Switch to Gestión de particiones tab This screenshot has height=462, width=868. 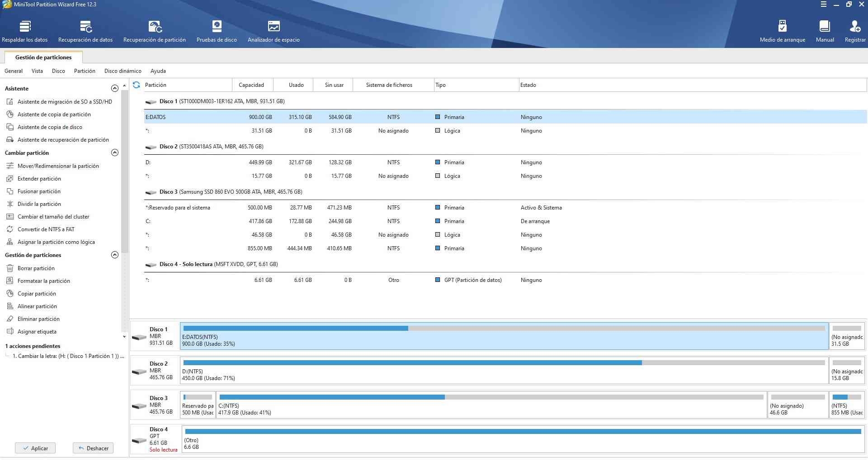tap(43, 57)
